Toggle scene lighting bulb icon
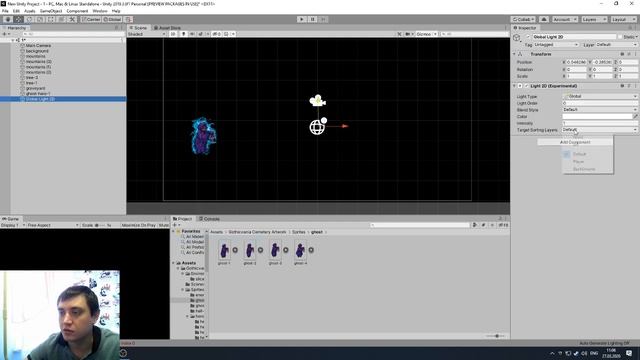The image size is (640, 360). [183, 34]
